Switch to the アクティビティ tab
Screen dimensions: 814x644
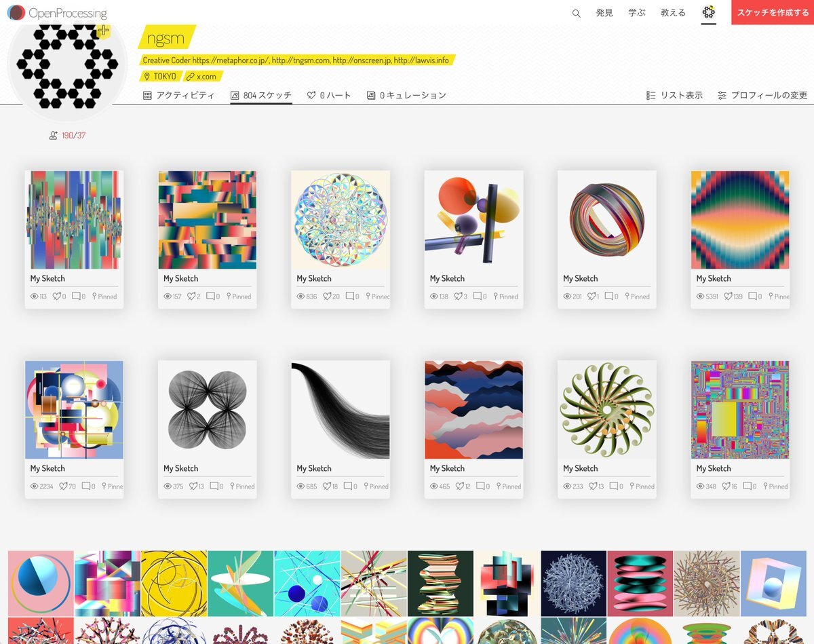click(x=179, y=96)
